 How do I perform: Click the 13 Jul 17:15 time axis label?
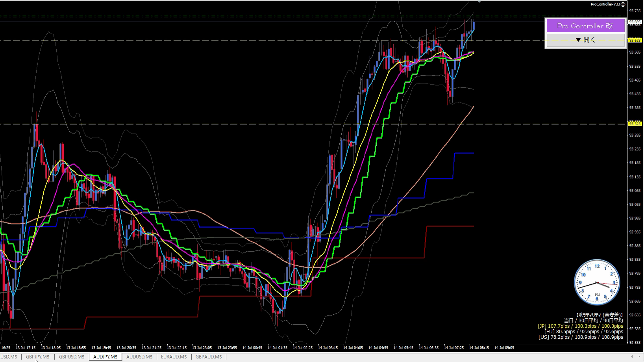point(26,348)
